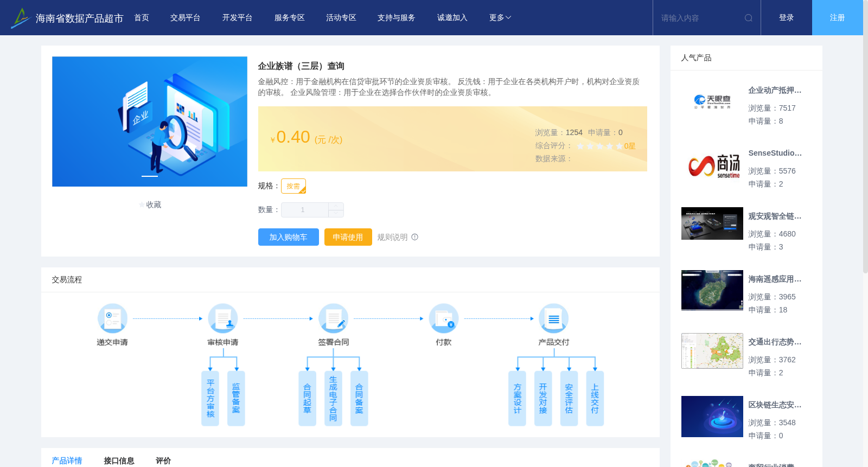The image size is (868, 467).
Task: Open the 交通出行态势 product title
Action: (775, 342)
